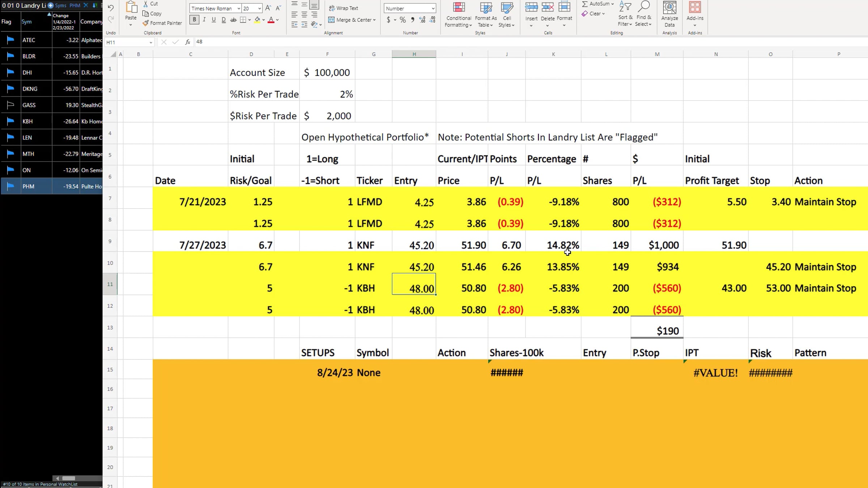Image resolution: width=868 pixels, height=488 pixels.
Task: Open Sort & Filter menu
Action: tap(625, 14)
